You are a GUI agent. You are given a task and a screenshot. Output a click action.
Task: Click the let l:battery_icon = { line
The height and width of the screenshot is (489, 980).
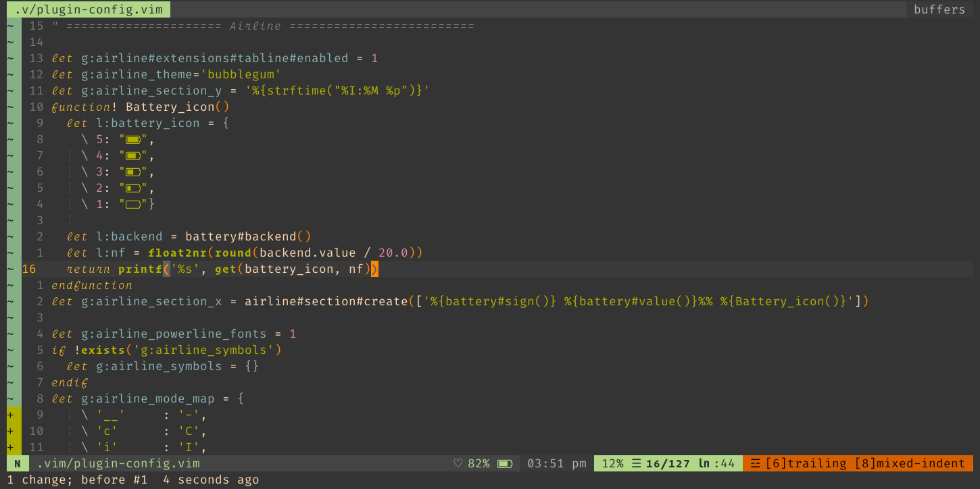[x=148, y=123]
